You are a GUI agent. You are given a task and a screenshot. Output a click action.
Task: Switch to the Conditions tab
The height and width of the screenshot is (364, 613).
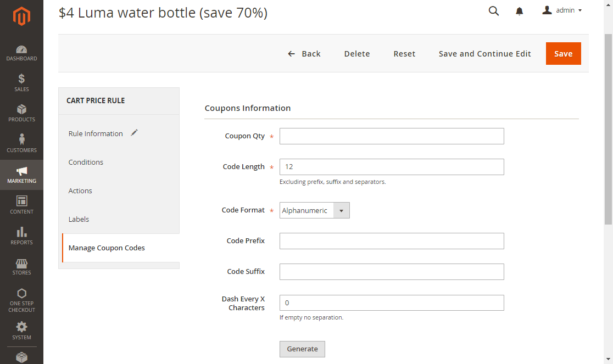(86, 163)
